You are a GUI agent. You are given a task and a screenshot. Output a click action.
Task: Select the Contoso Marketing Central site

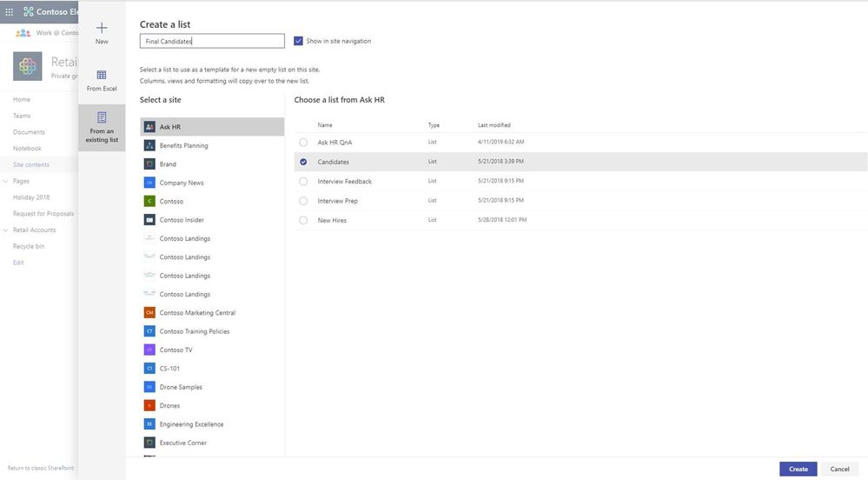(x=212, y=313)
